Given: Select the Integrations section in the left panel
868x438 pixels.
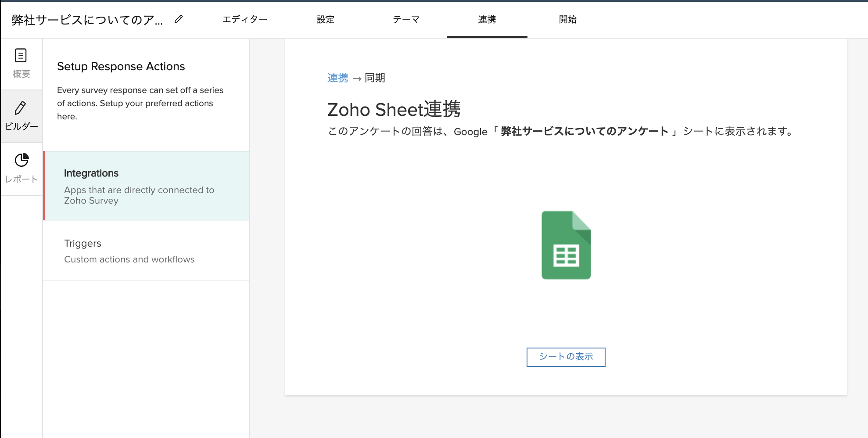Looking at the screenshot, I should tap(147, 186).
